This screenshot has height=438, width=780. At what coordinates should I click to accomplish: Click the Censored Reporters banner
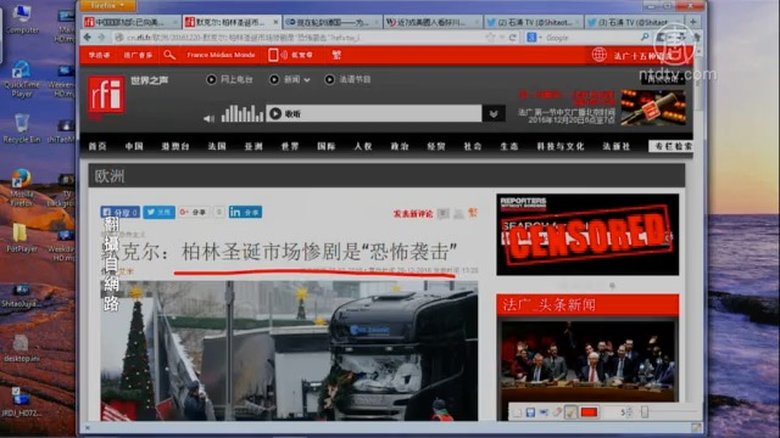[587, 235]
